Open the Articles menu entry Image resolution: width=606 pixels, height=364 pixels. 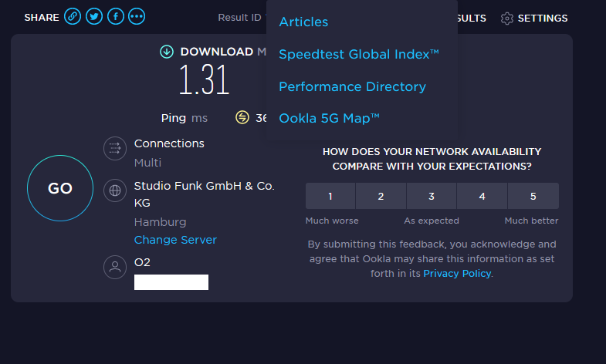tap(303, 22)
